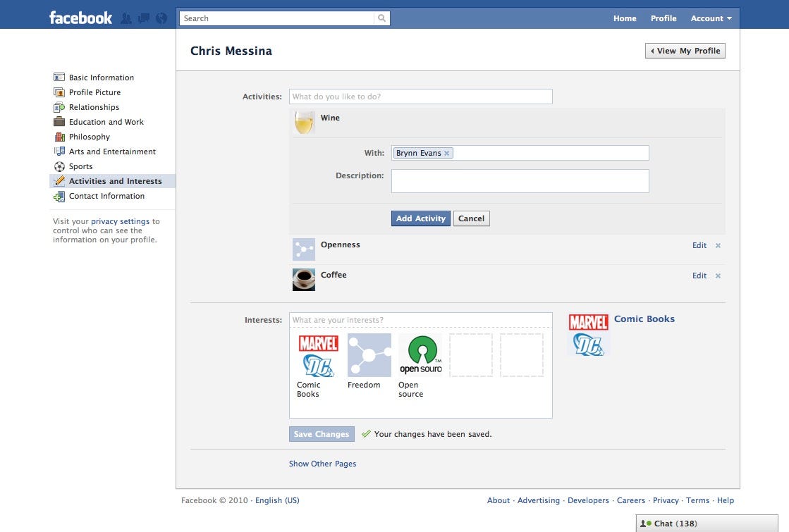Open notifications globe icon
Viewport: 789px width, 532px height.
pos(161,18)
